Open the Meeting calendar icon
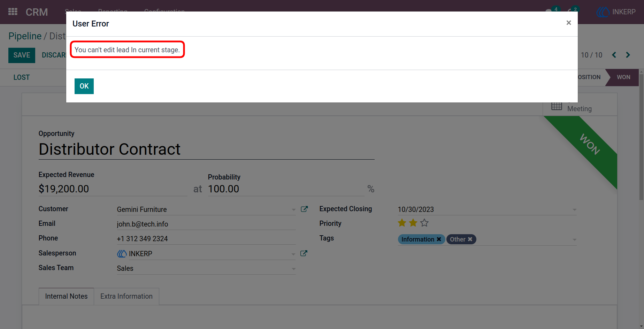The image size is (644, 329). point(557,106)
